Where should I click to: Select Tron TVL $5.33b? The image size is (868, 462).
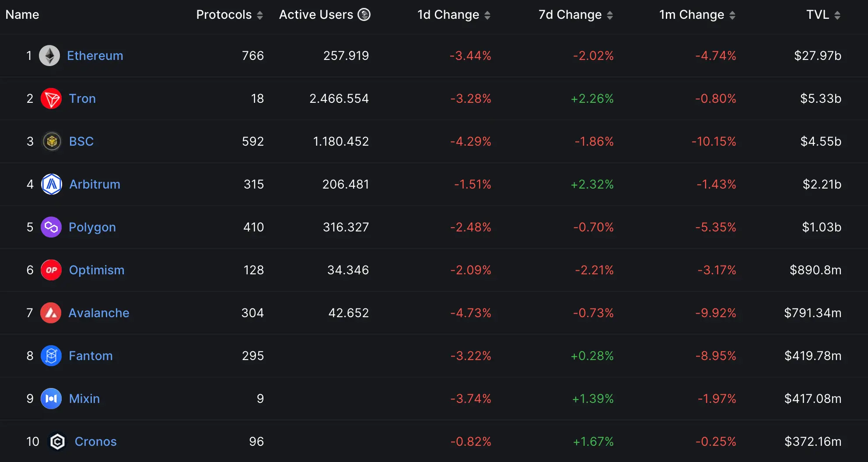tap(821, 98)
